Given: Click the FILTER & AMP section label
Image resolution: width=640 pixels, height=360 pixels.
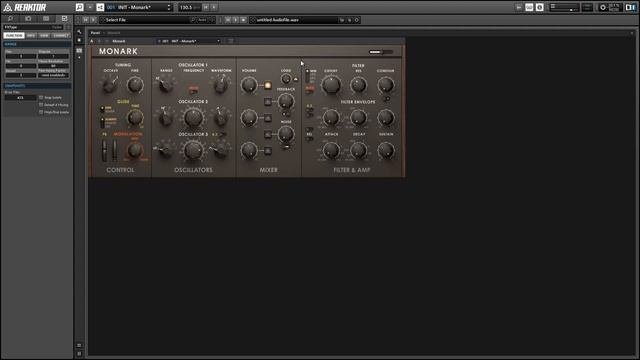Looking at the screenshot, I should 352,170.
